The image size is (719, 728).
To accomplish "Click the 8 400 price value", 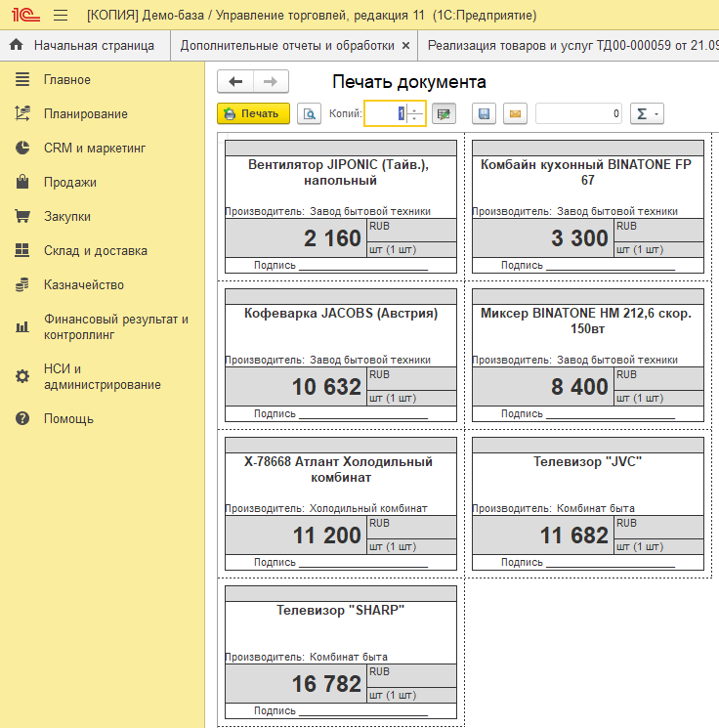I will tap(579, 387).
